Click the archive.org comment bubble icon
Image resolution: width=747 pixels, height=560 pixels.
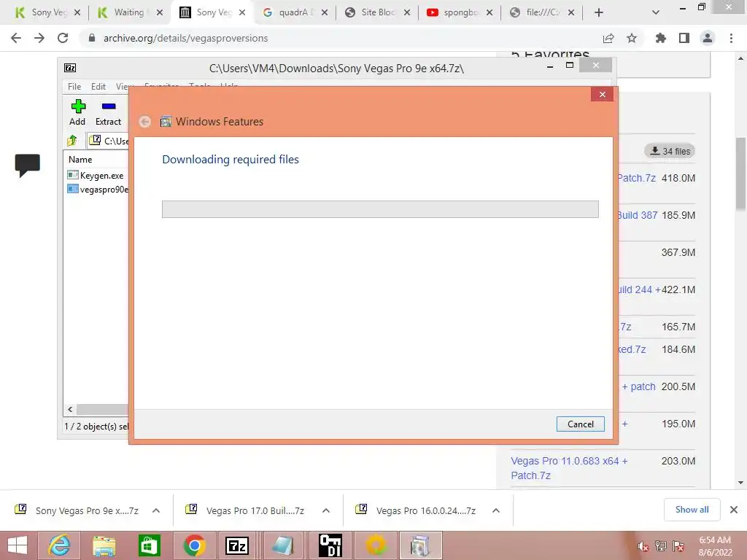(x=27, y=166)
